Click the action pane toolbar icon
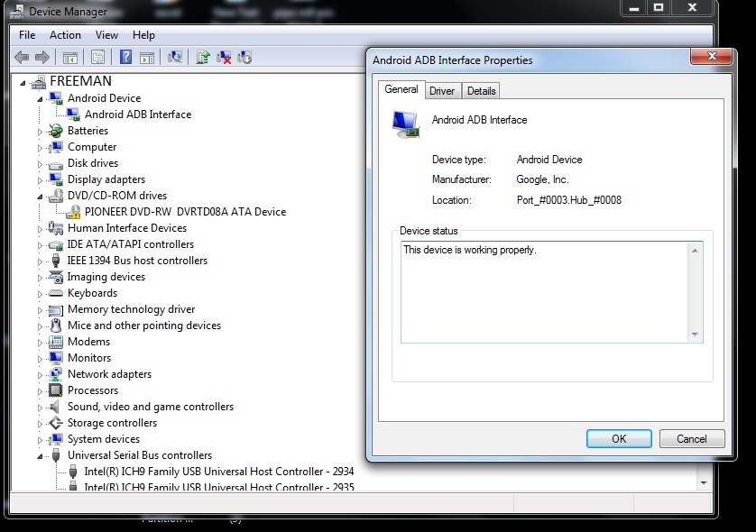Viewport: 756px width, 532px height. (147, 58)
